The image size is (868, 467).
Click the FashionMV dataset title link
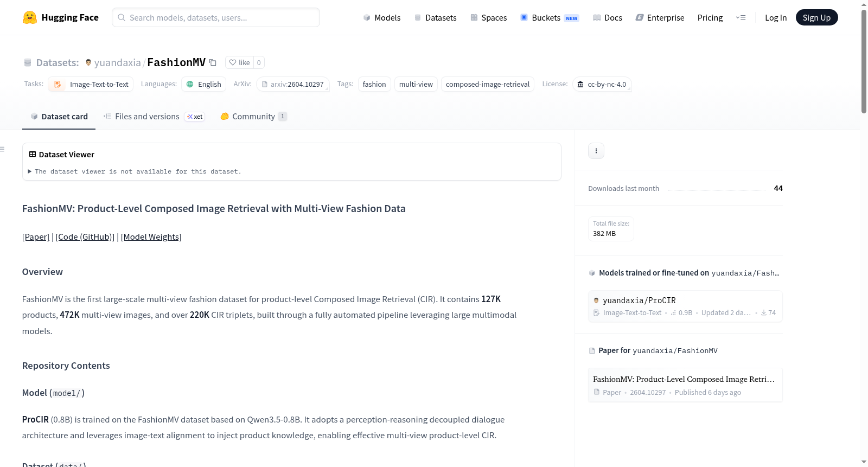pos(176,62)
